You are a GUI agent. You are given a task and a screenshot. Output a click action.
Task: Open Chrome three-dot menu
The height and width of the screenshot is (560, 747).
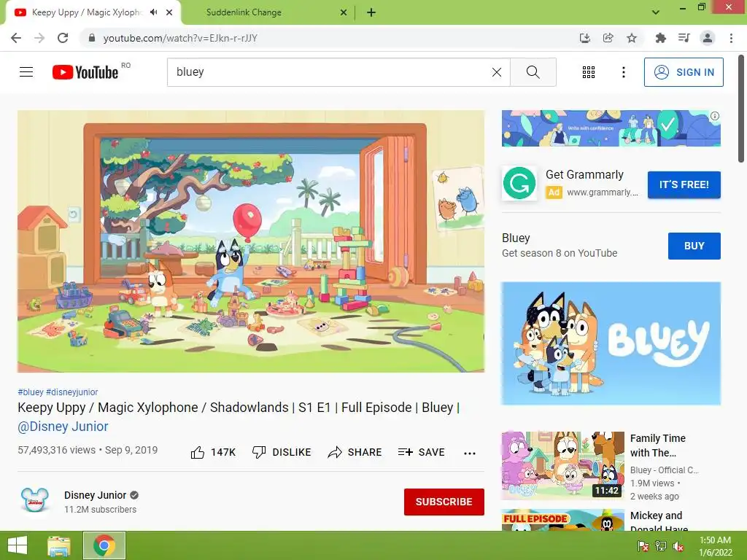(731, 38)
